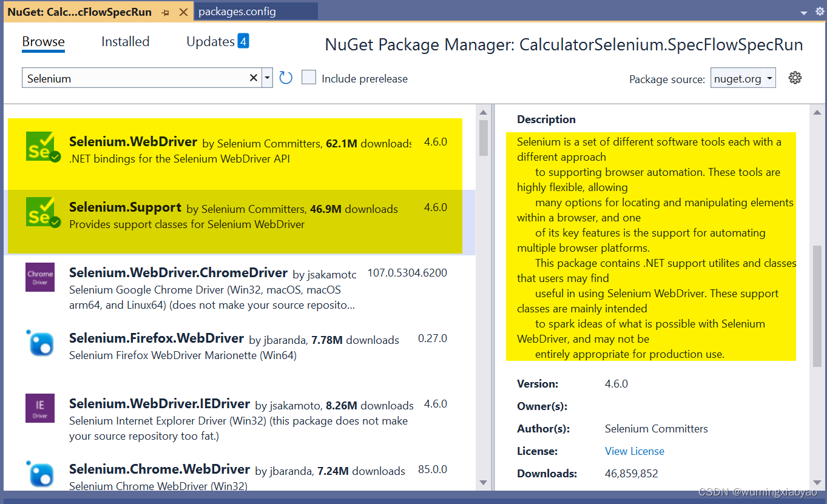Image resolution: width=827 pixels, height=504 pixels.
Task: Click the Description heading
Action: (x=546, y=119)
